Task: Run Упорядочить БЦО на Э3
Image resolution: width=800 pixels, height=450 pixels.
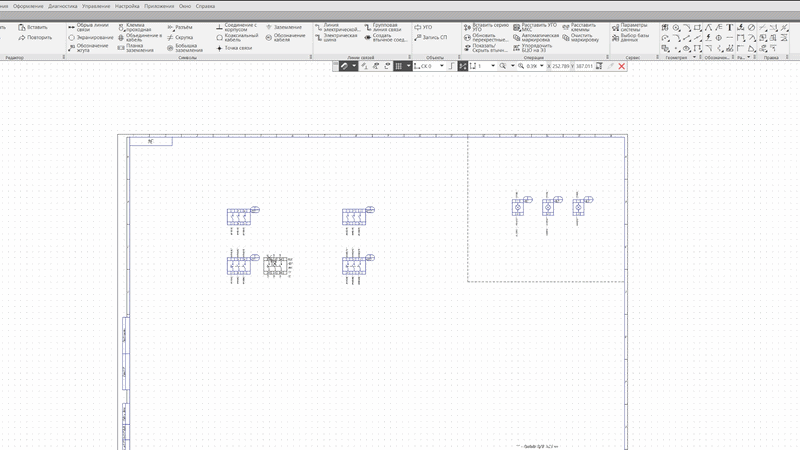Action: (x=532, y=48)
